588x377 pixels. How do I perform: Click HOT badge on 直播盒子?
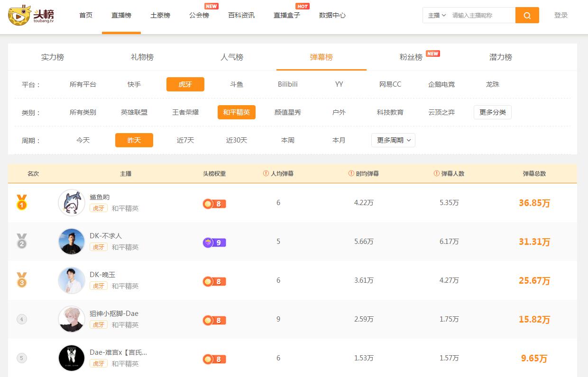click(303, 6)
